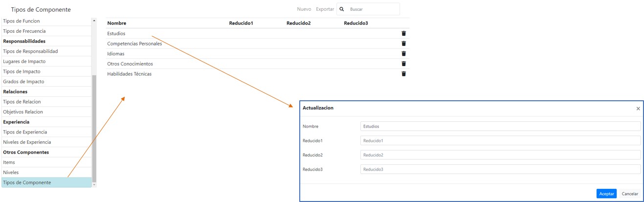This screenshot has height=202, width=644.
Task: Click the magnifying glass search icon
Action: click(342, 9)
